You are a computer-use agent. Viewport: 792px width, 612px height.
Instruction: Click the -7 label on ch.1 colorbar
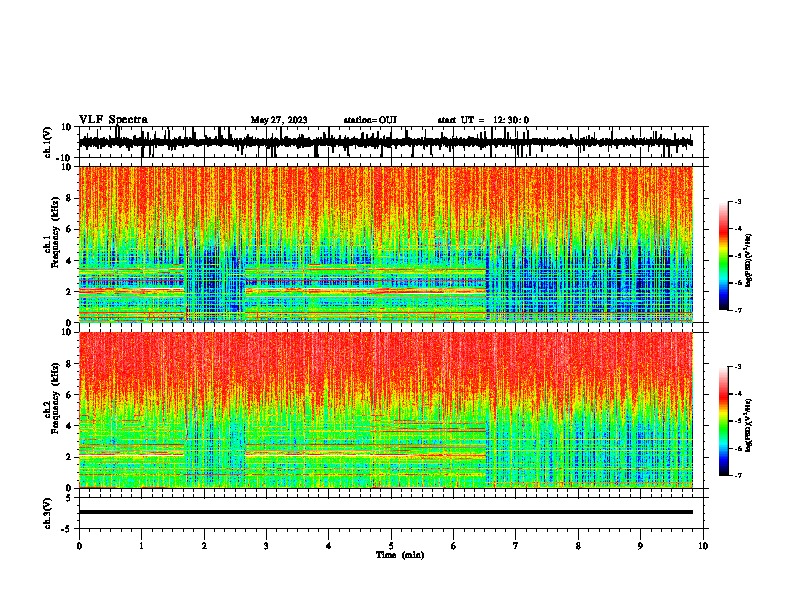738,310
